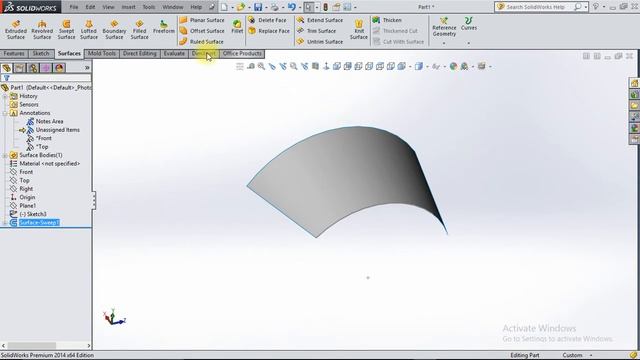The width and height of the screenshot is (640, 360).
Task: Click the Rebuild traffic light icon
Action: (325, 7)
